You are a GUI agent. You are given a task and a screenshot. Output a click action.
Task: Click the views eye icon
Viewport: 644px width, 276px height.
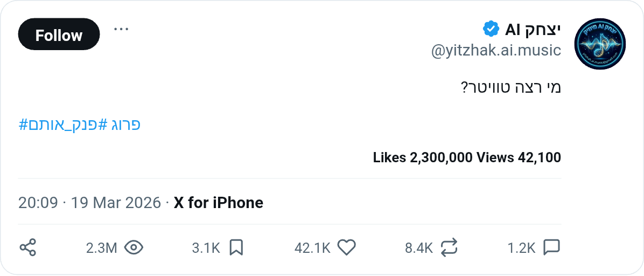(134, 247)
